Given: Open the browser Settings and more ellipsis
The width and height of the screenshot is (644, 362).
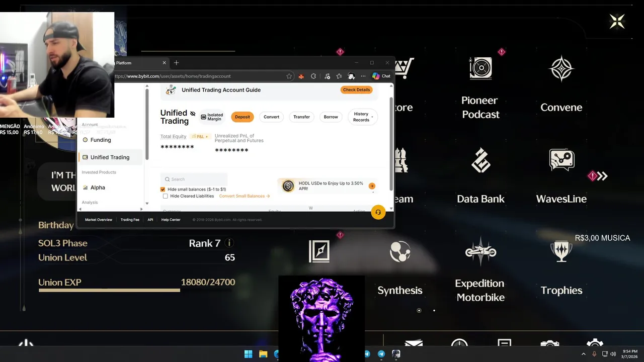Looking at the screenshot, I should [x=363, y=76].
